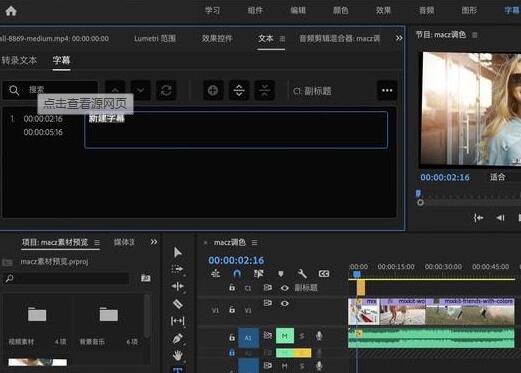Open timeline display settings wrench menu
521x373 pixels.
tap(302, 274)
